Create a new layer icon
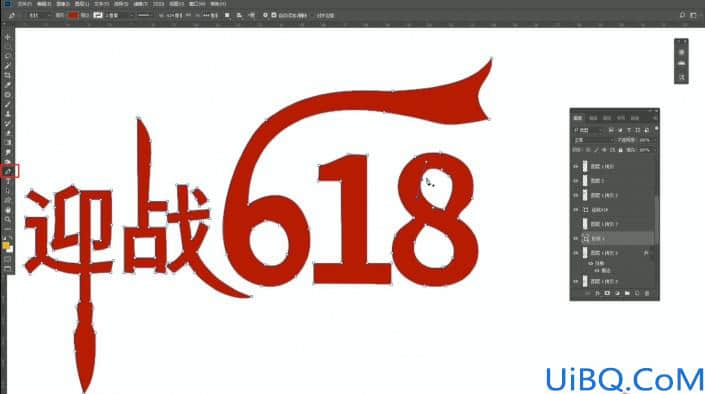The height and width of the screenshot is (394, 705). click(x=637, y=293)
